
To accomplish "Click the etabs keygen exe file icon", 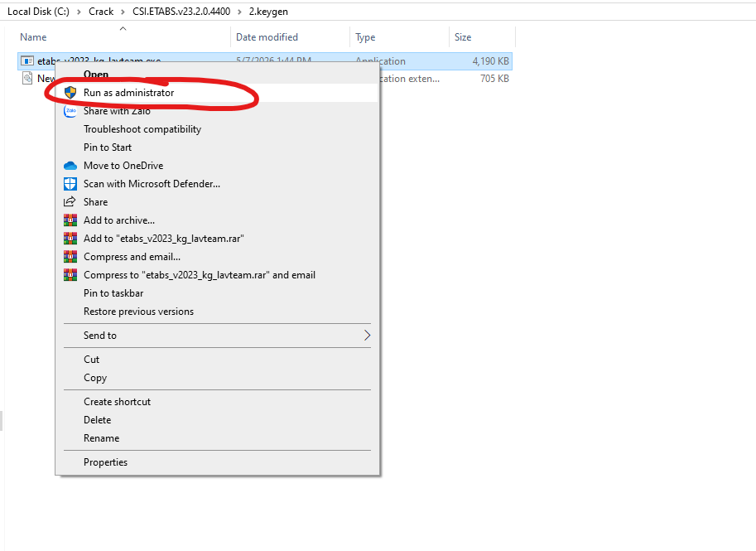I will (x=27, y=60).
